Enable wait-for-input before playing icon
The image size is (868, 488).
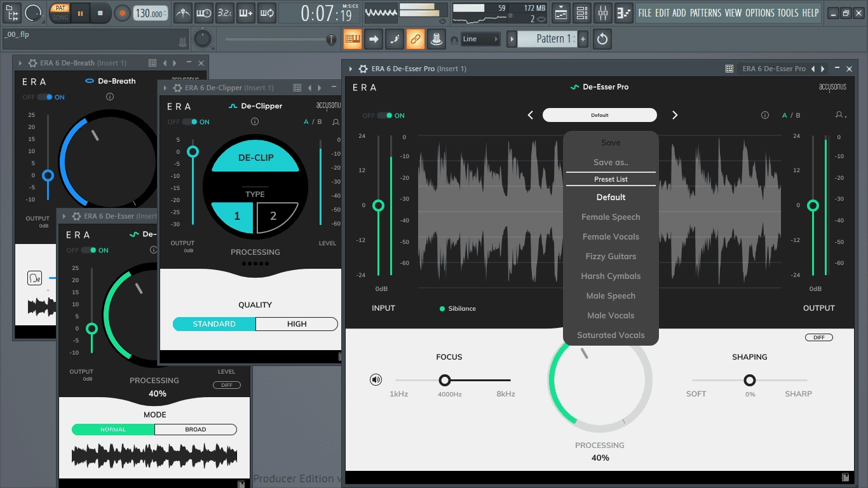(x=204, y=12)
